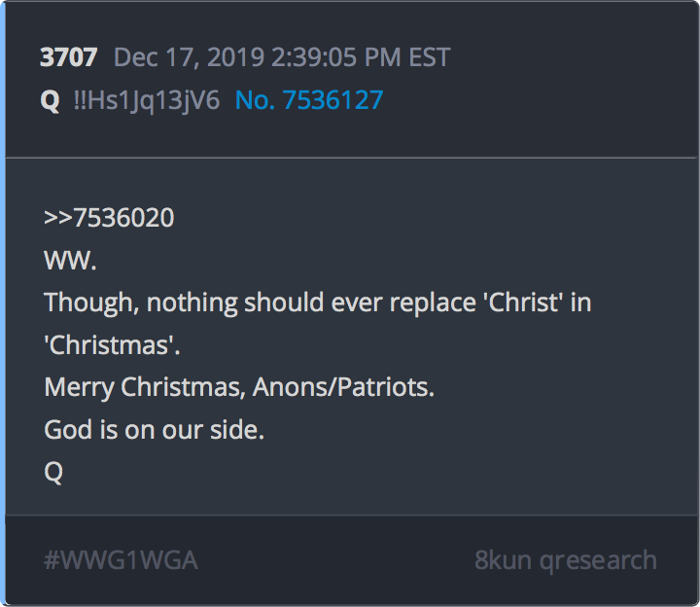
Task: Click the quoted word 'Christ' in post
Action: (523, 303)
